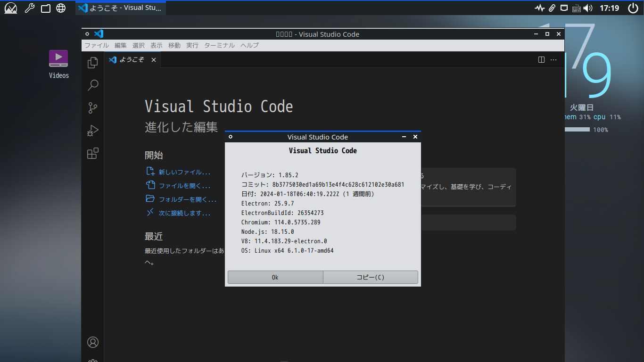Click the display tray icon
644x362 pixels.
tap(564, 8)
